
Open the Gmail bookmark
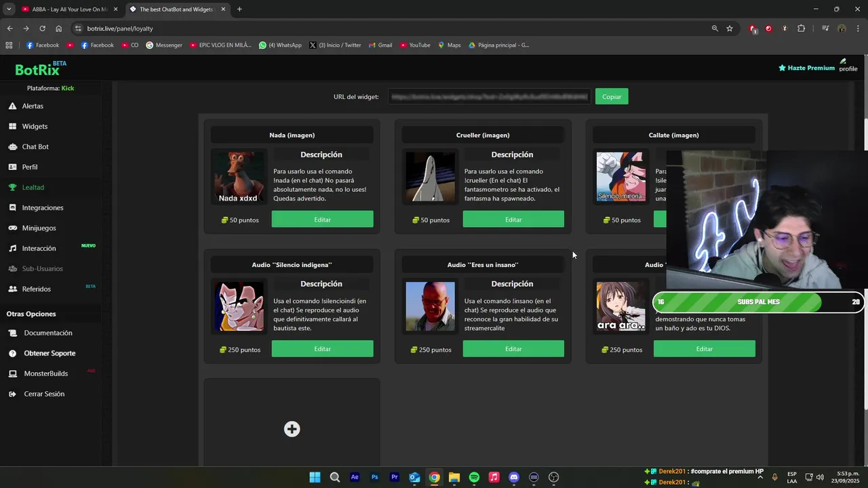pyautogui.click(x=380, y=45)
